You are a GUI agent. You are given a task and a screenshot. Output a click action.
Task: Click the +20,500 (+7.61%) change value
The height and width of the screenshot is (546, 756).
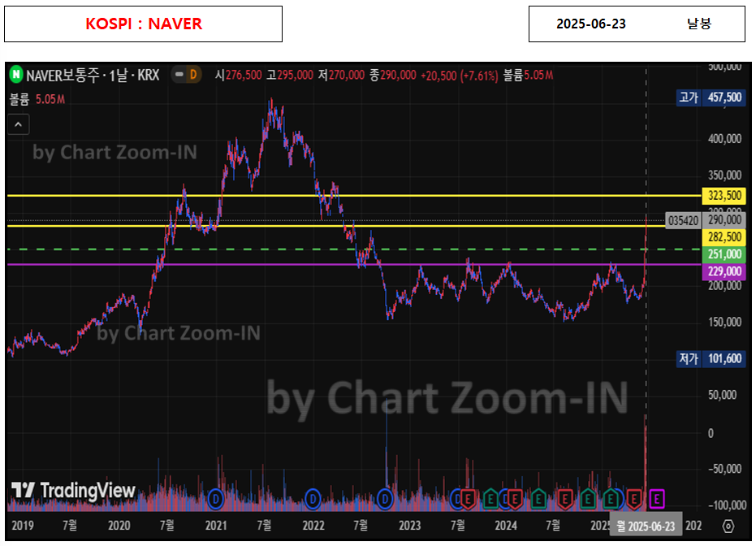(x=459, y=76)
